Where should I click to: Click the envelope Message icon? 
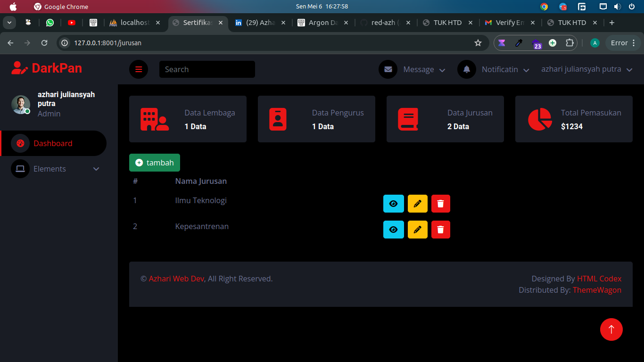[388, 69]
